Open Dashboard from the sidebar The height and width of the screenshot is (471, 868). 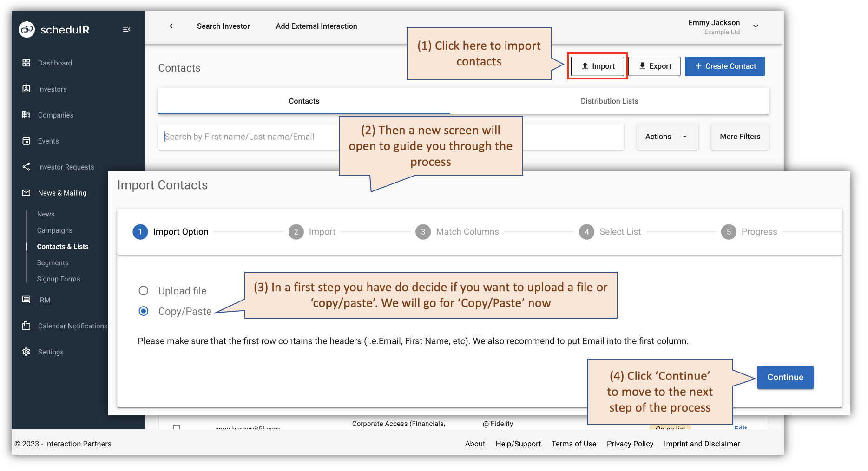point(54,63)
